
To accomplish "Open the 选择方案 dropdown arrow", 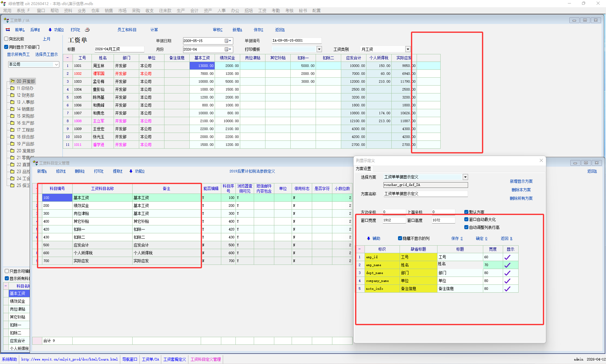I will (465, 177).
